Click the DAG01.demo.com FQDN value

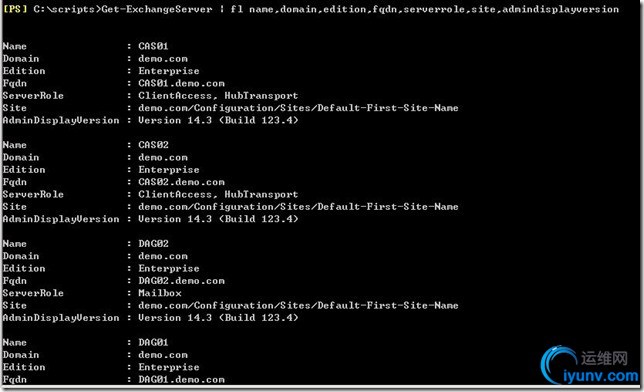pos(181,379)
